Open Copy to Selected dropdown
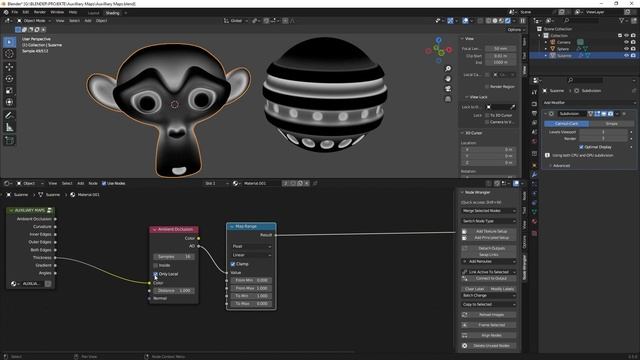640x360 pixels. click(489, 304)
